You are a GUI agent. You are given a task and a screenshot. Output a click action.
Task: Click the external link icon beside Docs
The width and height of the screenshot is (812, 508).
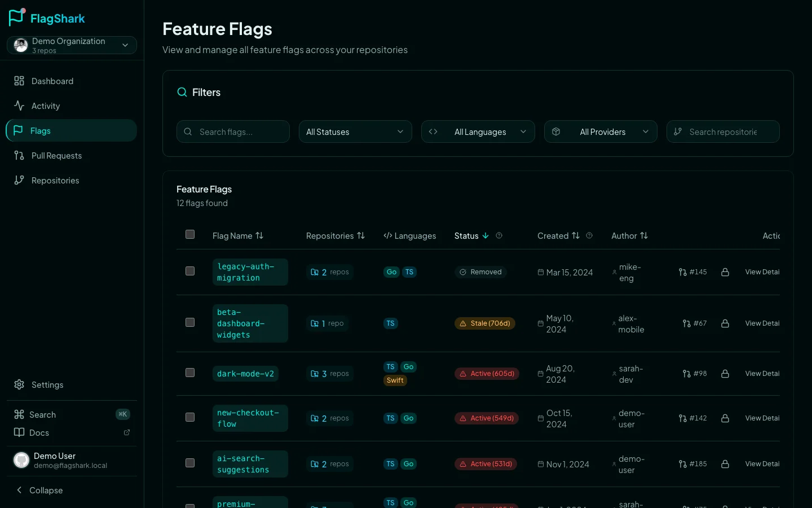126,432
